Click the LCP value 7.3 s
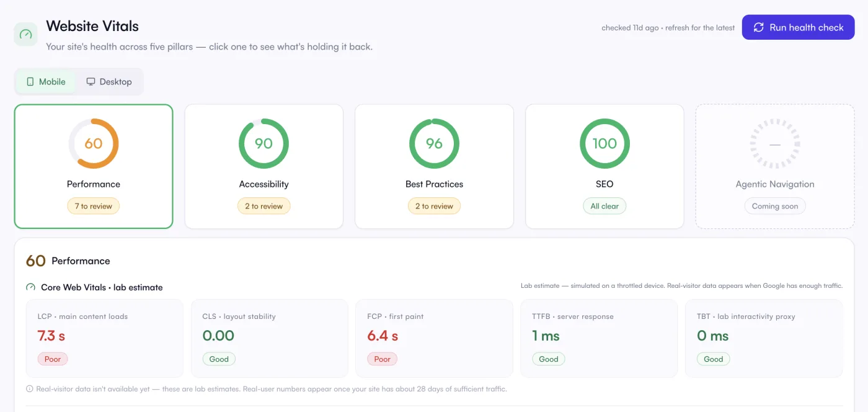 [x=51, y=336]
